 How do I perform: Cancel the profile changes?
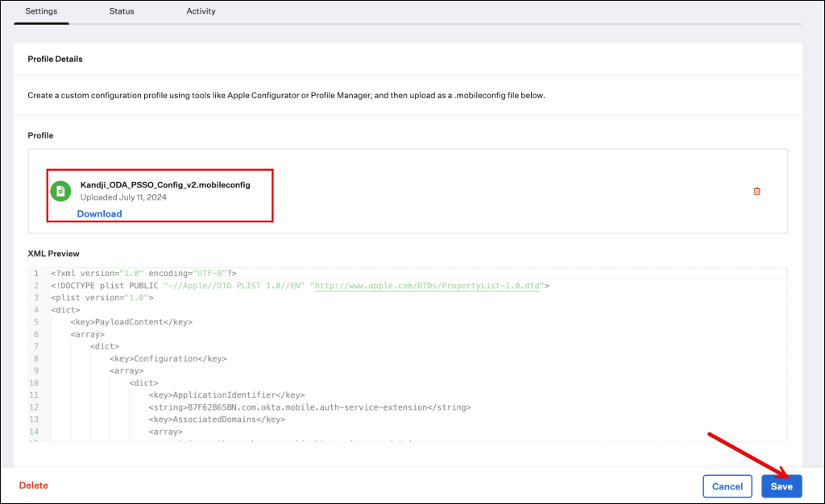tap(727, 486)
